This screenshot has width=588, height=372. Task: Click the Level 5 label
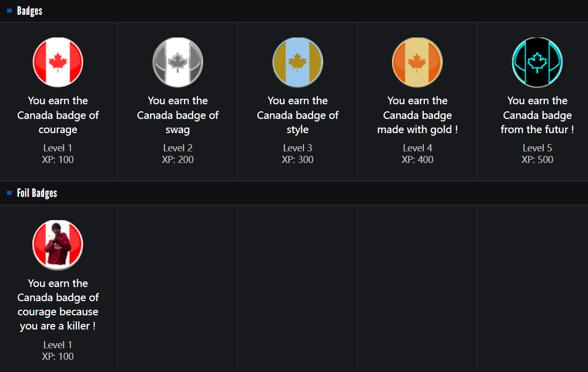(x=537, y=148)
